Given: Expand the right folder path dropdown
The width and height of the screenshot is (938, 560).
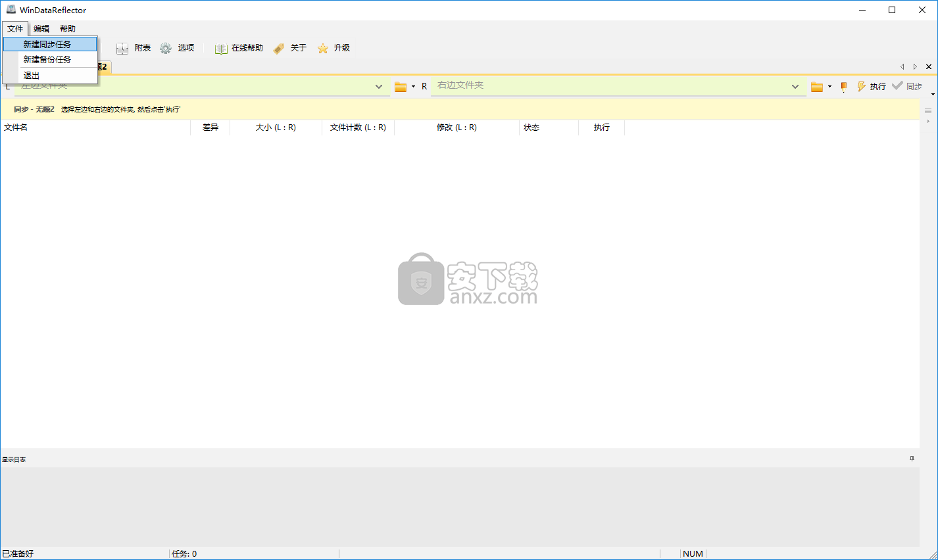Looking at the screenshot, I should click(795, 86).
